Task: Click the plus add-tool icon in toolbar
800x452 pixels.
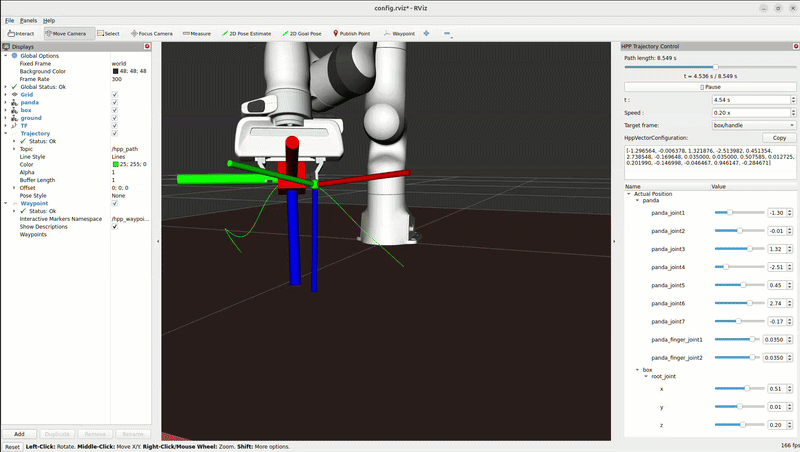Action: click(x=427, y=34)
